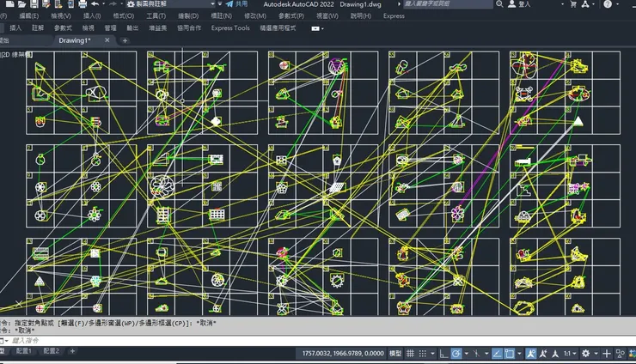The image size is (636, 364).
Task: Open the 繪製(D) menu
Action: pyautogui.click(x=188, y=15)
